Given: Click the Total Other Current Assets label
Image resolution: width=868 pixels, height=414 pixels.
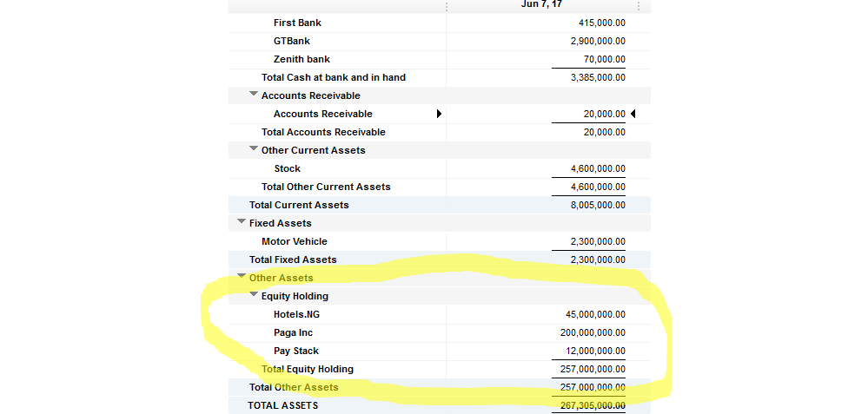Looking at the screenshot, I should (x=326, y=187).
